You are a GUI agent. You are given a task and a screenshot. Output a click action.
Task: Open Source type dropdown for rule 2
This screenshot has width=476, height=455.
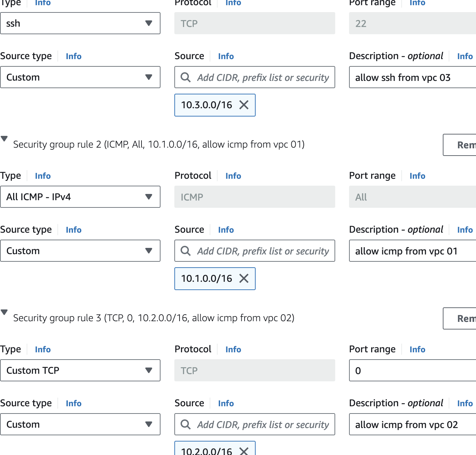point(80,251)
